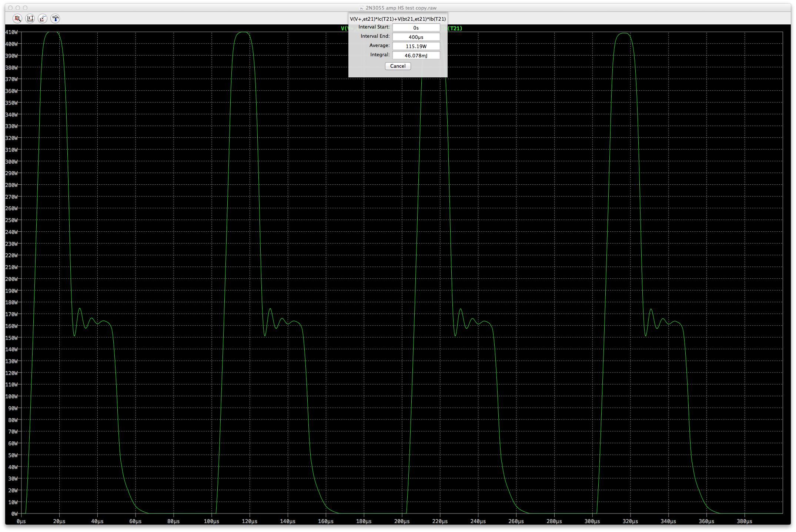Click the 400W Y-axis label
The height and width of the screenshot is (532, 796).
coord(11,44)
